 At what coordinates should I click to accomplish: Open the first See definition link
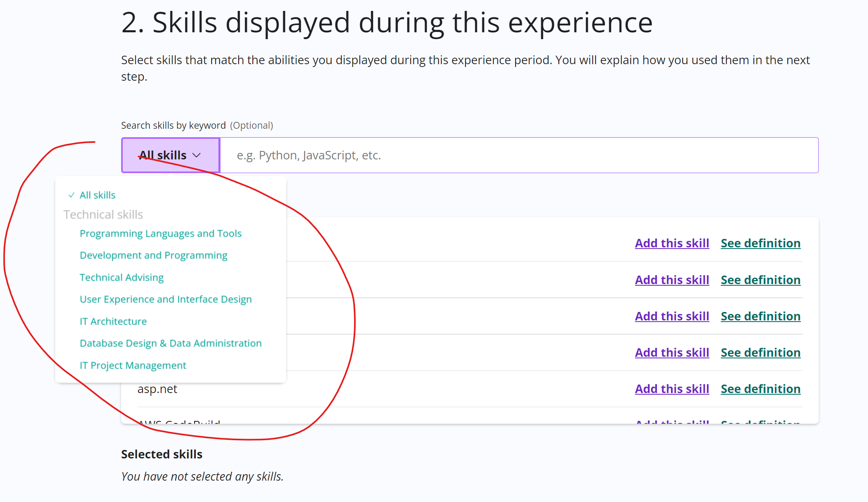760,243
